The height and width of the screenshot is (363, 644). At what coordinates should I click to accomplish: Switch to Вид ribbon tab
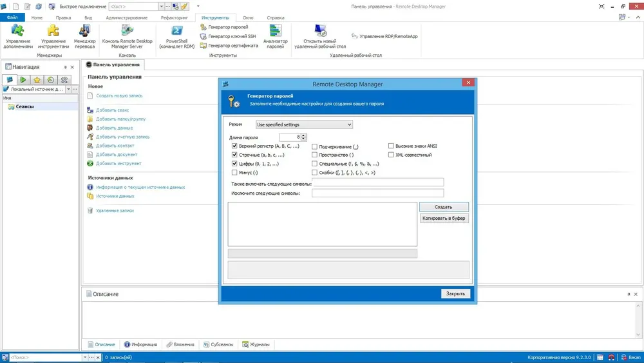coord(88,17)
